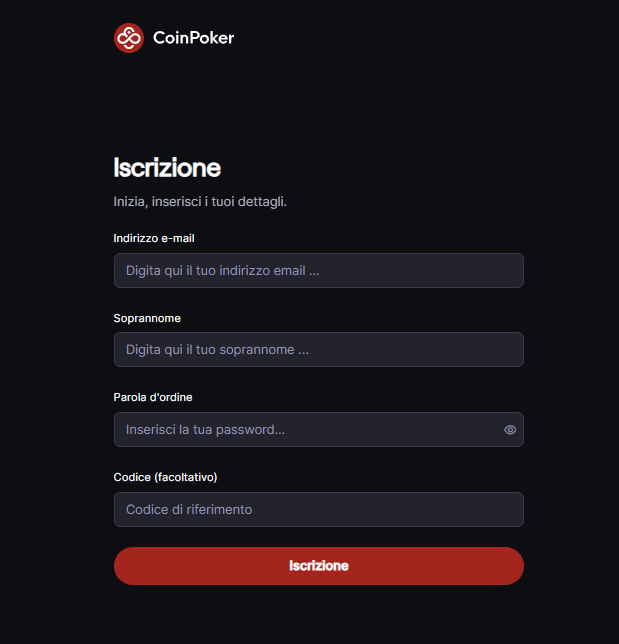Click the red CoinPoker logo icon
Screen dimensions: 619x644
coord(129,38)
